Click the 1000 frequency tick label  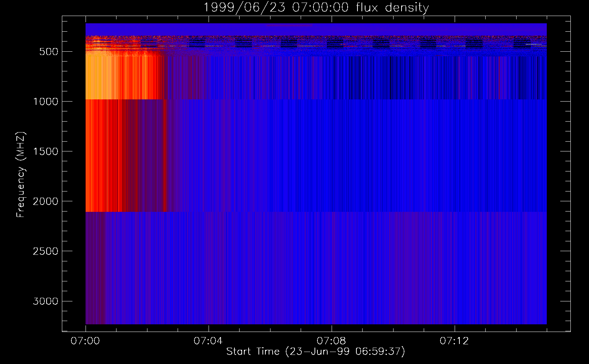[46, 102]
